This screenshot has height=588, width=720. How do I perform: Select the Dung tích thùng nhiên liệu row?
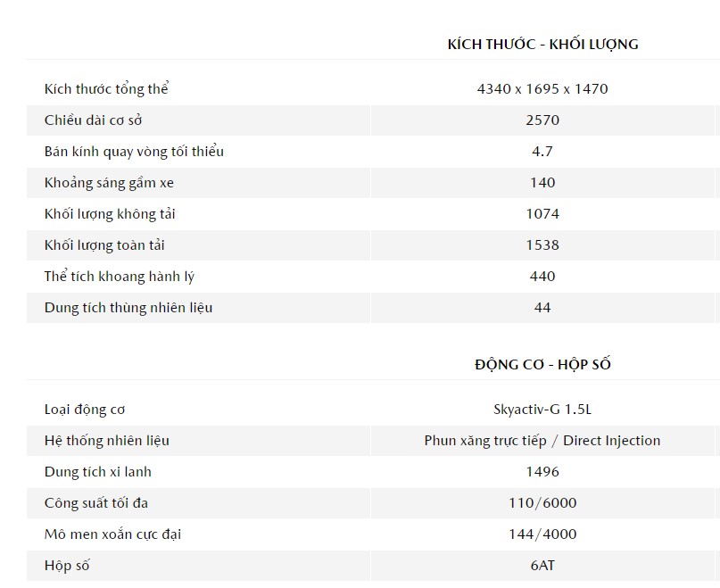(373, 308)
